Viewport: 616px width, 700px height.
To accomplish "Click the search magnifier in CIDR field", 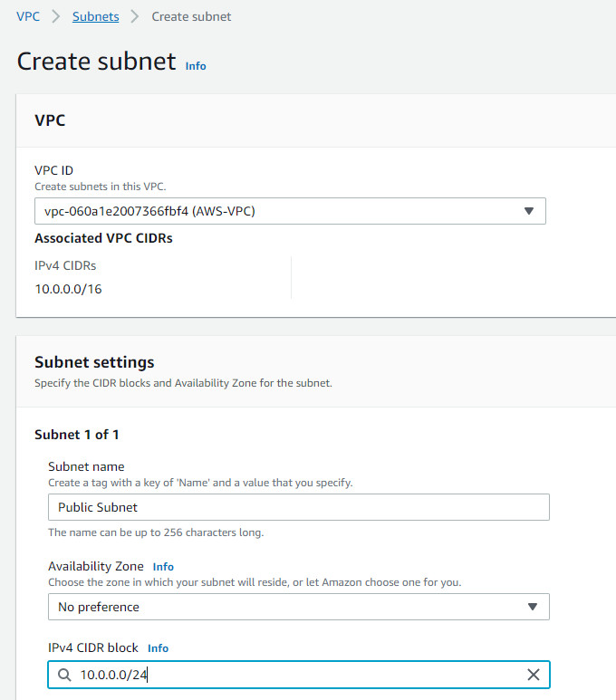I will (x=64, y=675).
